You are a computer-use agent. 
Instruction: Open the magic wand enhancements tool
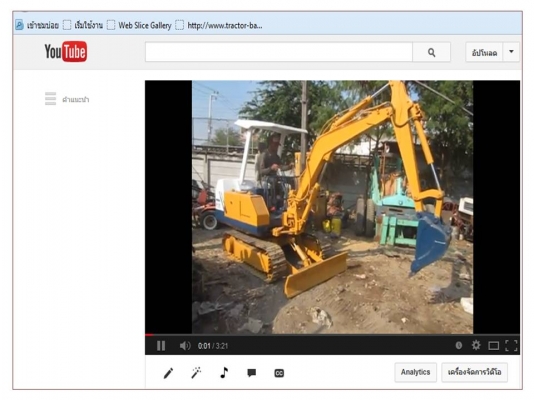(x=196, y=373)
